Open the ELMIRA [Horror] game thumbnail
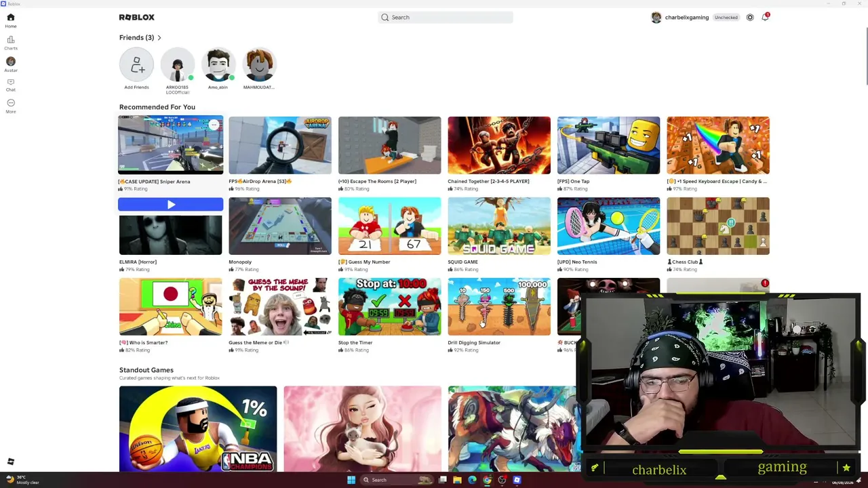Viewport: 868px width, 488px height. click(x=170, y=234)
